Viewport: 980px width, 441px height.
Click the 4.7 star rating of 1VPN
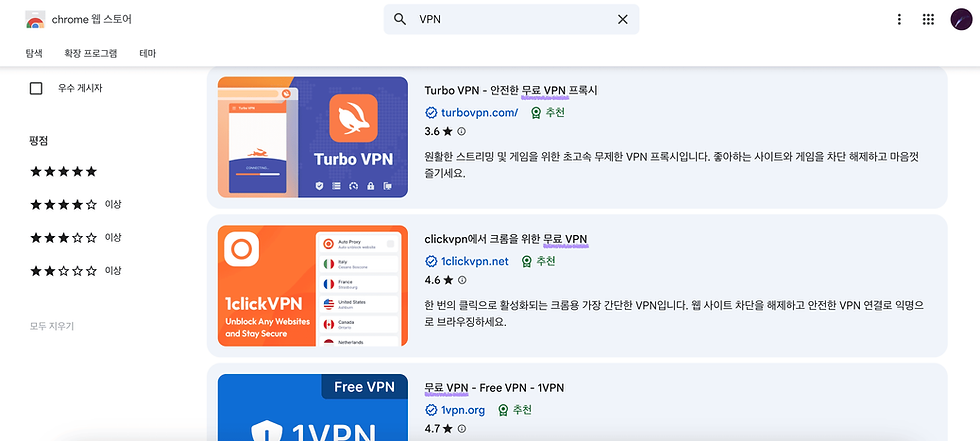pyautogui.click(x=438, y=429)
